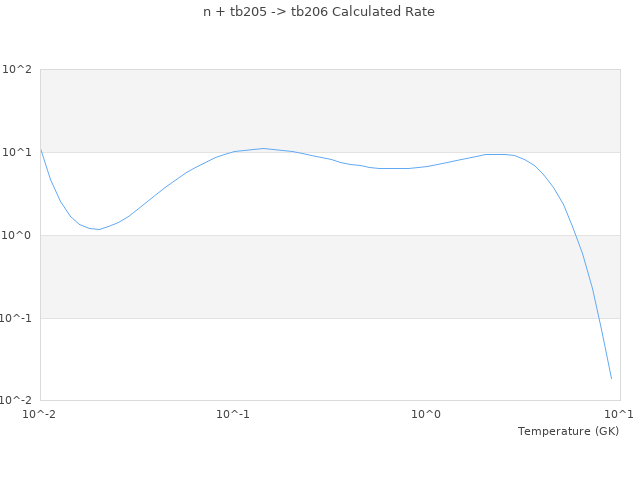Viewport: 640px width, 480px height.
Task: Click the curve's first peak above 10^-1
Action: [x=263, y=148]
